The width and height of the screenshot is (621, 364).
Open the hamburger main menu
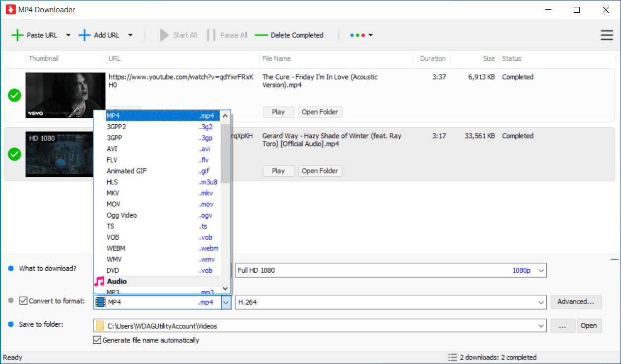(607, 35)
